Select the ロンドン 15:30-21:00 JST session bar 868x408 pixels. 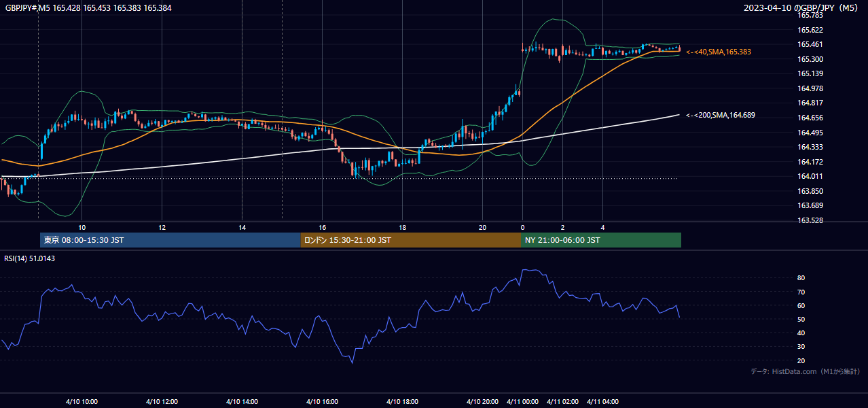coord(411,240)
